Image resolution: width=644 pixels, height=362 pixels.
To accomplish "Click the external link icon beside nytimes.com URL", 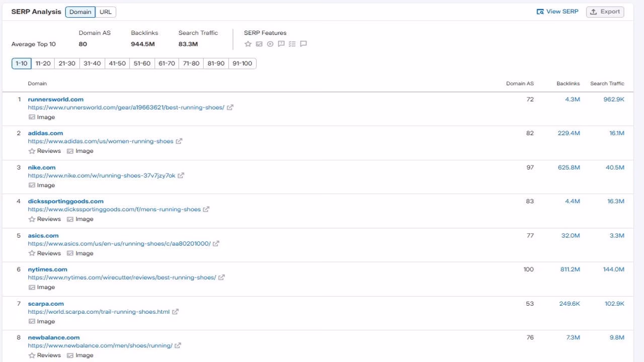I will coord(222,277).
